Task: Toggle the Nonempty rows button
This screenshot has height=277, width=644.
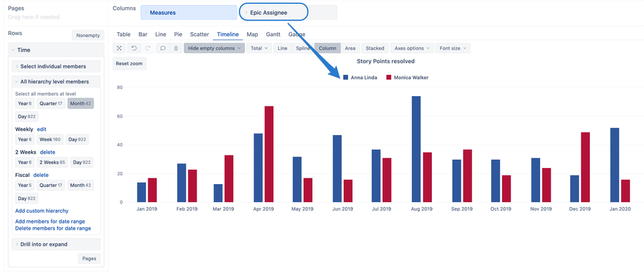Action: [x=88, y=36]
